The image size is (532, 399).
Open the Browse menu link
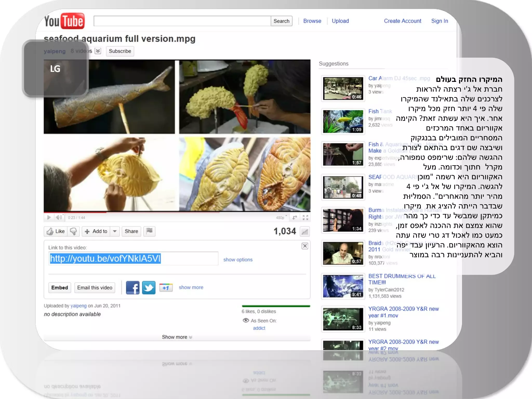312,21
